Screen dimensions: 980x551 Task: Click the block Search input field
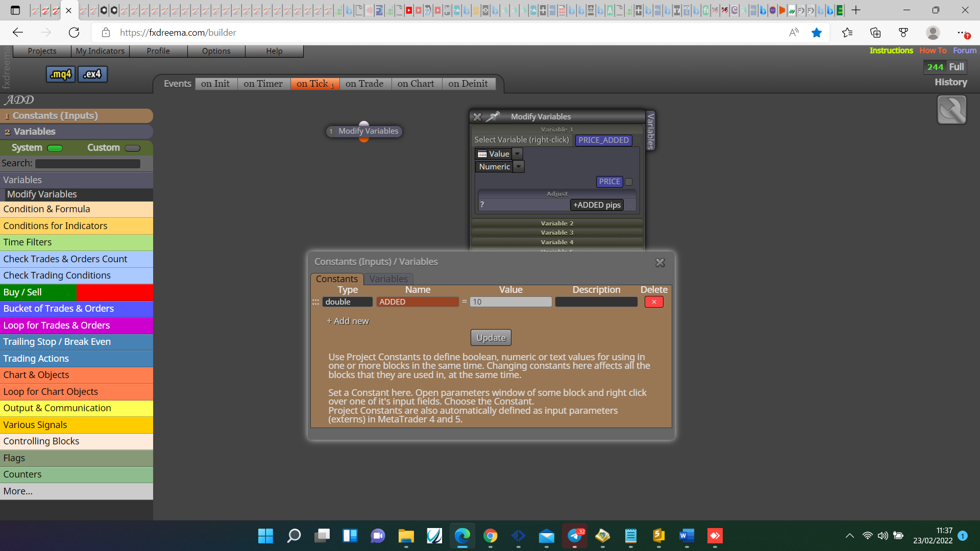click(88, 164)
